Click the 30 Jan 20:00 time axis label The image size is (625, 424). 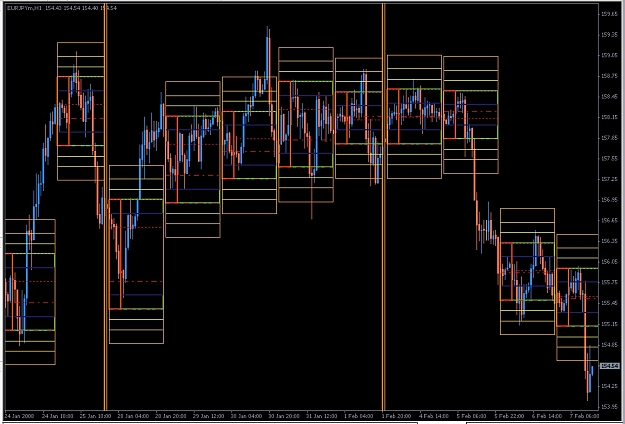(284, 416)
